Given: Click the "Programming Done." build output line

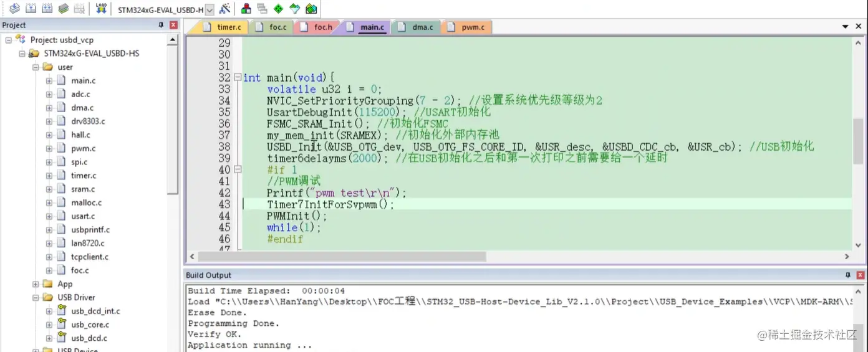Looking at the screenshot, I should pyautogui.click(x=234, y=323).
